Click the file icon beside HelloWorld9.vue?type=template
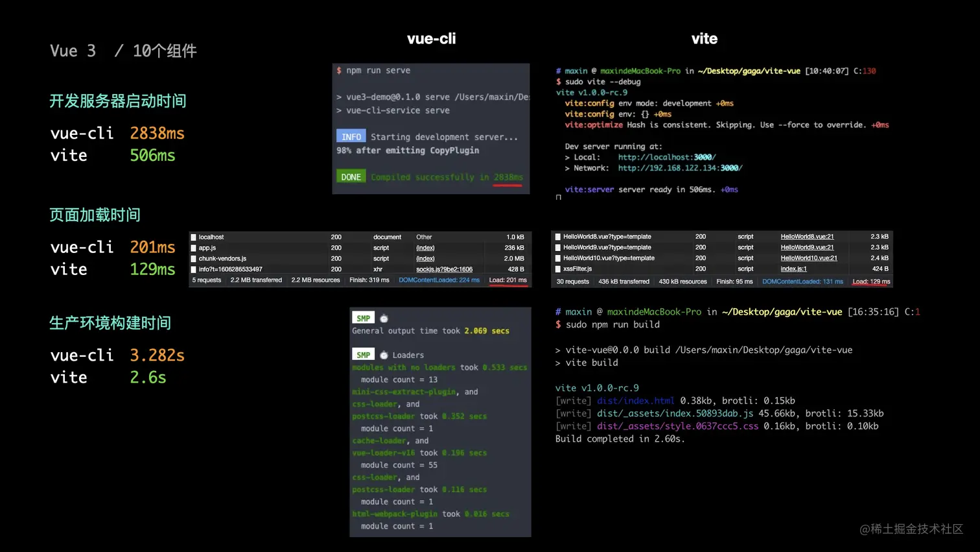The height and width of the screenshot is (552, 980). 557,248
